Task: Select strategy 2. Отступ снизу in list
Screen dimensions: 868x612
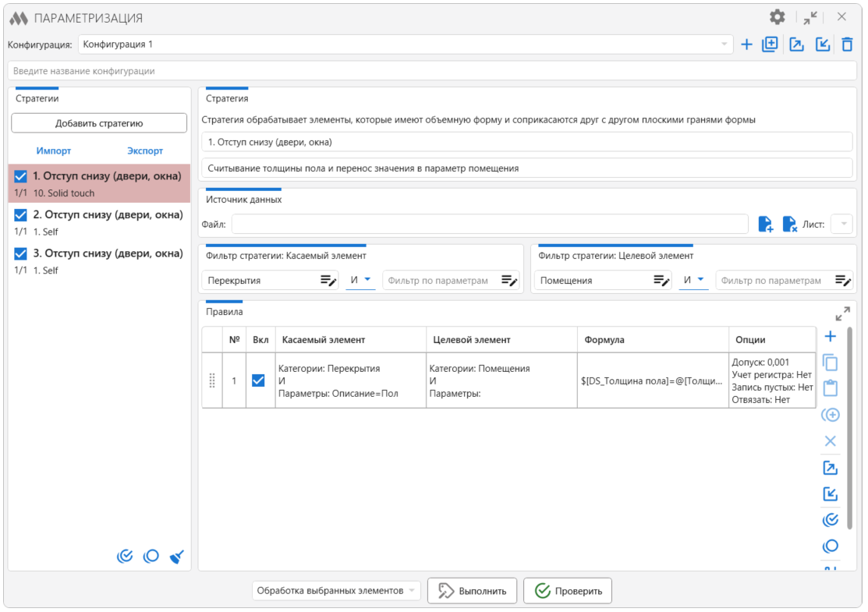Action: pyautogui.click(x=99, y=222)
